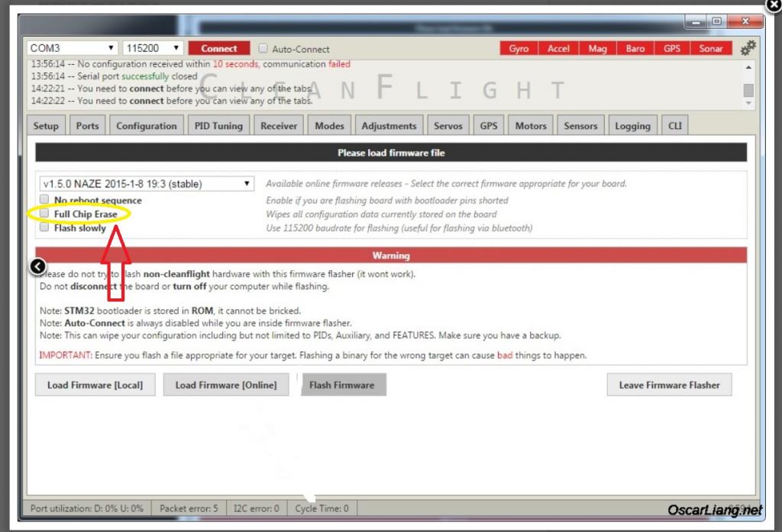The height and width of the screenshot is (532, 782).
Task: Toggle the Flash slowly checkbox
Action: coord(44,227)
